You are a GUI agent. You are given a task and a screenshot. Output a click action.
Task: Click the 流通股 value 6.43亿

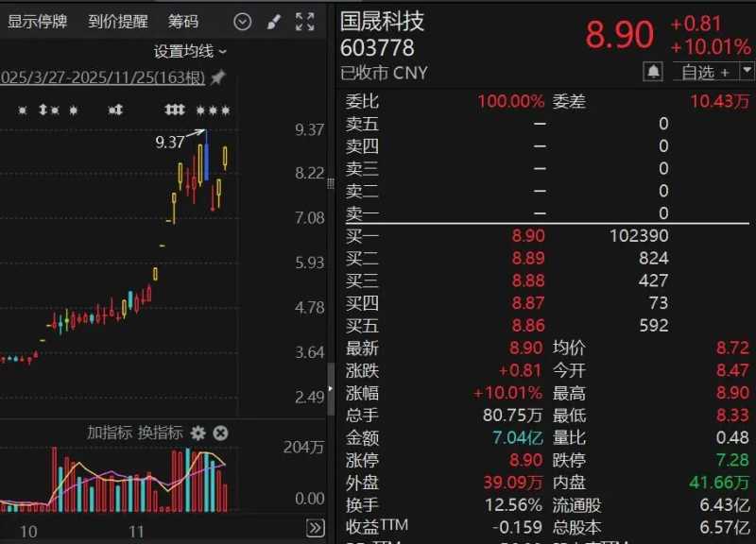(725, 505)
